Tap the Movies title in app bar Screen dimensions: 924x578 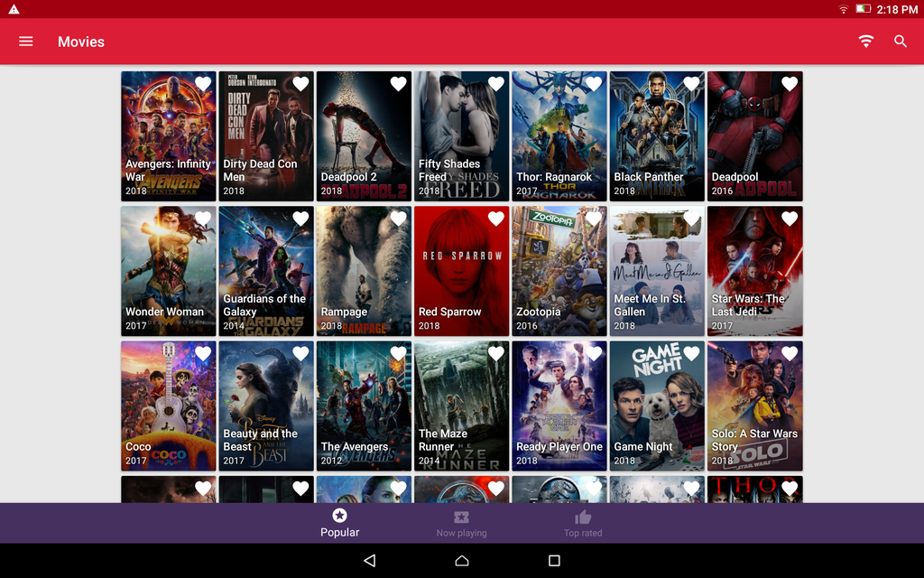tap(80, 42)
